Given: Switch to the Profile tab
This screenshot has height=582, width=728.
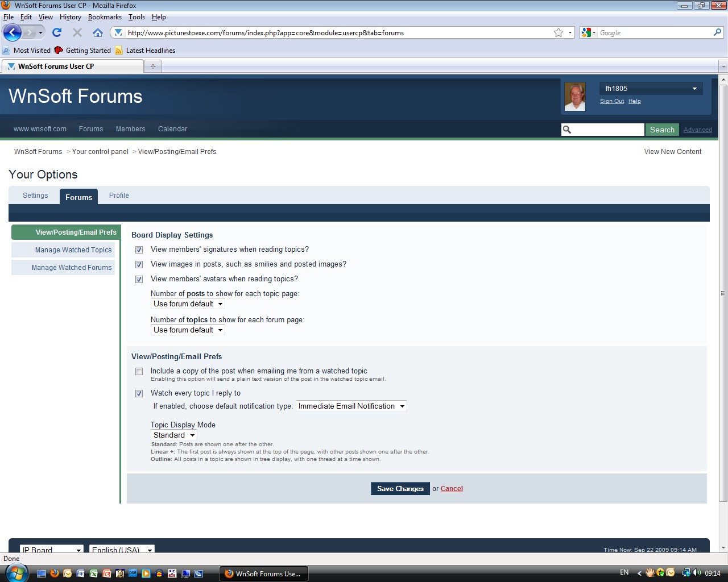Looking at the screenshot, I should (119, 196).
